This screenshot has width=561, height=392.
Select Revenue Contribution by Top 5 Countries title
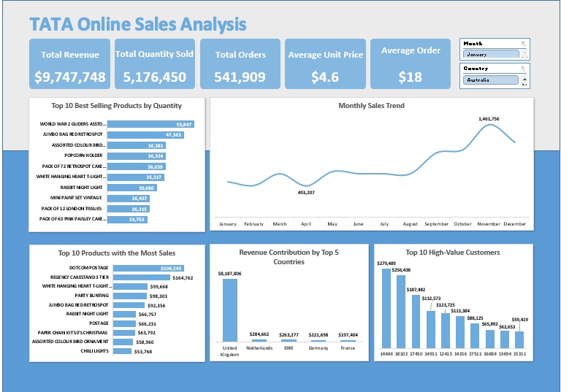click(289, 257)
